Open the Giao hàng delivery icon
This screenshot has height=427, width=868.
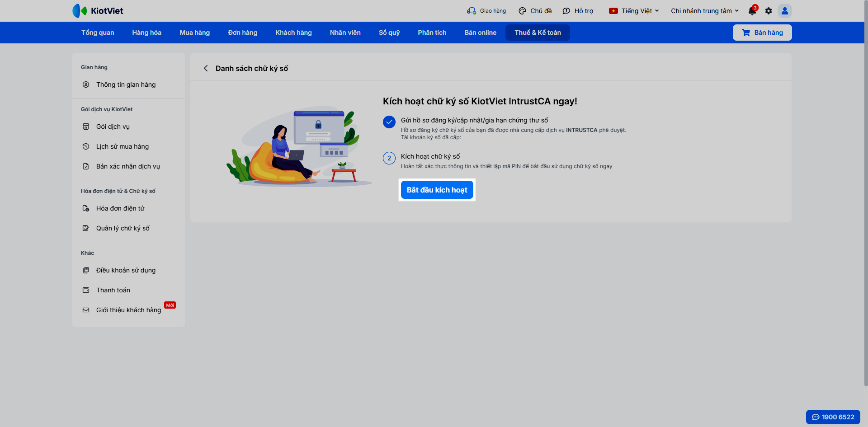(472, 11)
